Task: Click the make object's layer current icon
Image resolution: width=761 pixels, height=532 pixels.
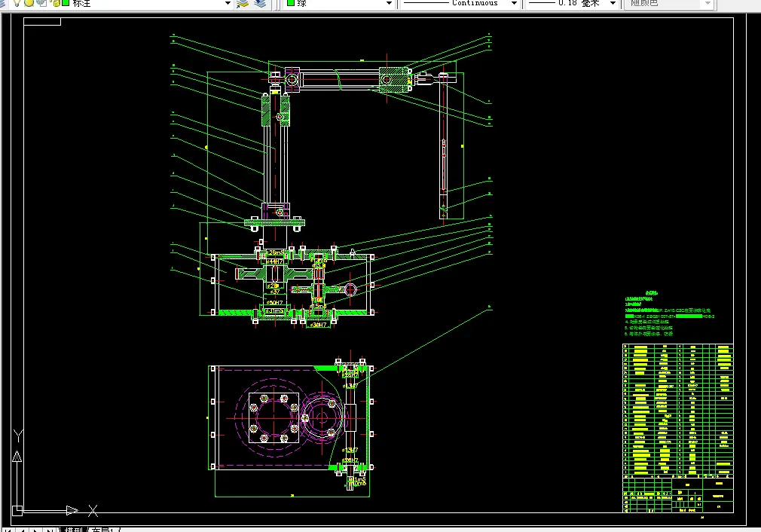Action: [x=242, y=4]
